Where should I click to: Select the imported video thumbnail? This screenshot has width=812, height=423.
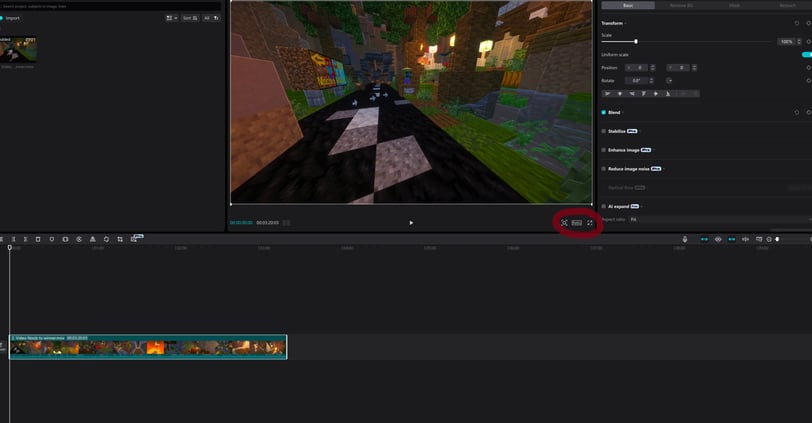pos(18,50)
